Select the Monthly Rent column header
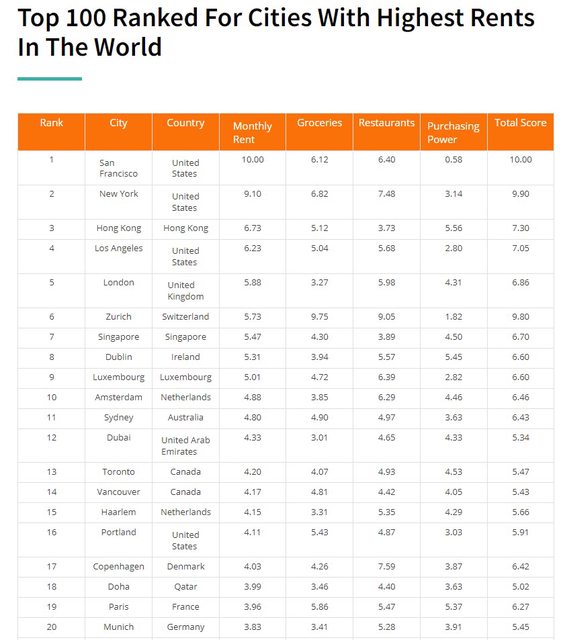 point(252,132)
